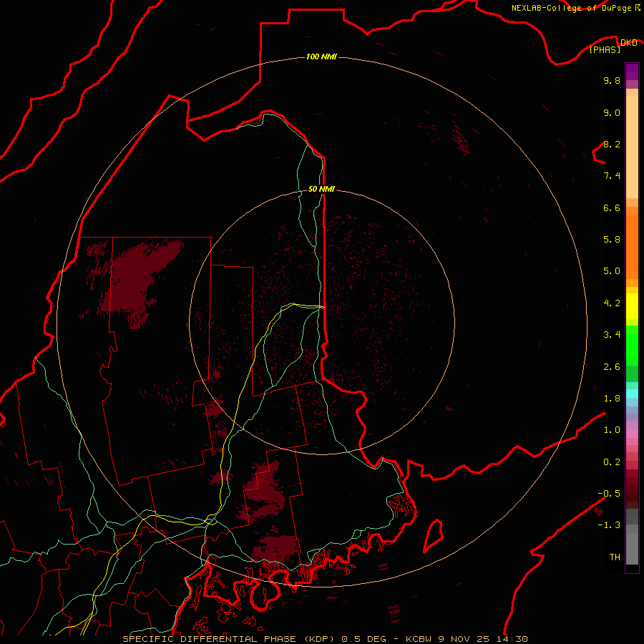This screenshot has width=644, height=644.
Task: Click the -0.5 colorbar value
Action: 609,494
